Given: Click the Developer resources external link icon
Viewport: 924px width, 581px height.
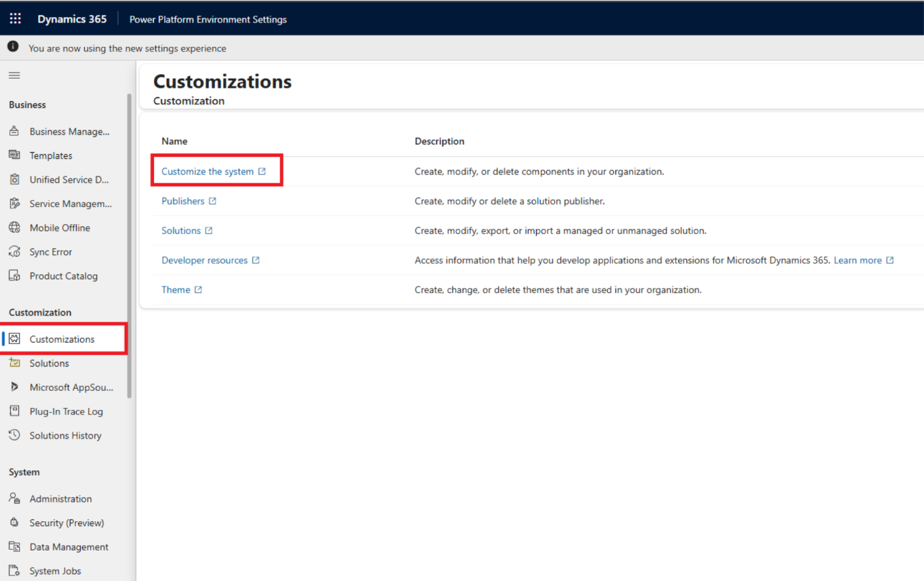Looking at the screenshot, I should click(x=256, y=261).
